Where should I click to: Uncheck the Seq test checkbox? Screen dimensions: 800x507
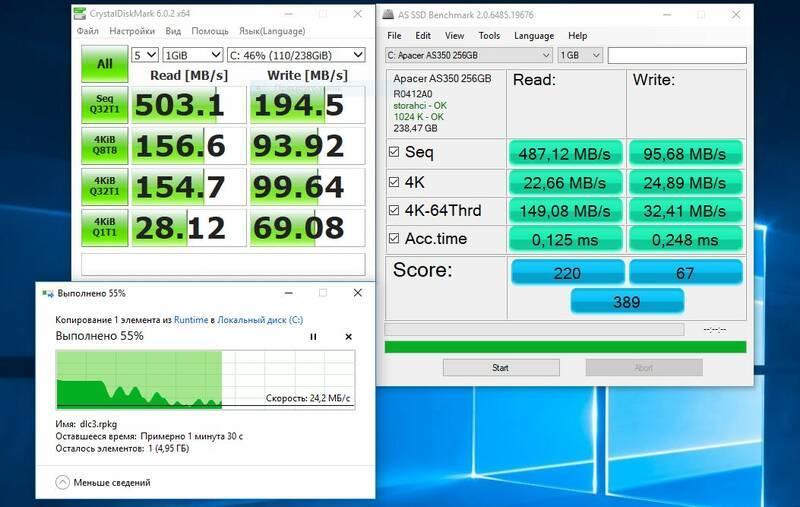tap(394, 151)
